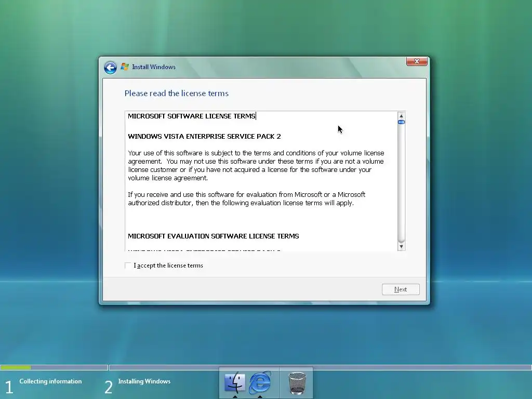Click the "Please read the license terms" heading
This screenshot has height=399, width=532.
[177, 94]
